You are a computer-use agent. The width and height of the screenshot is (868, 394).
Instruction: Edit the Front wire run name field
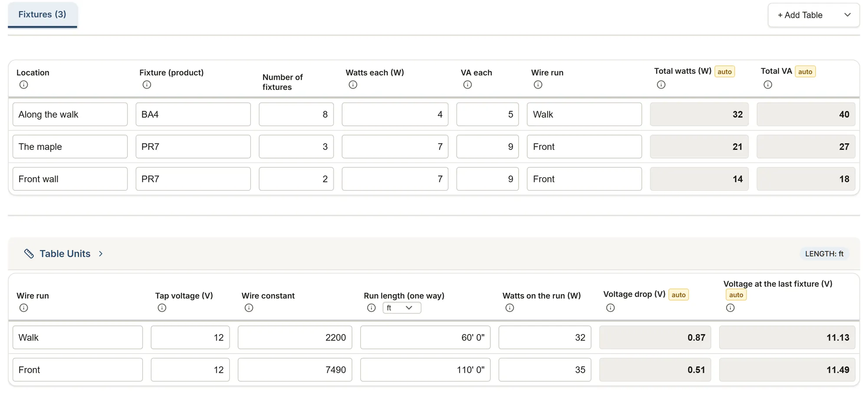click(78, 370)
